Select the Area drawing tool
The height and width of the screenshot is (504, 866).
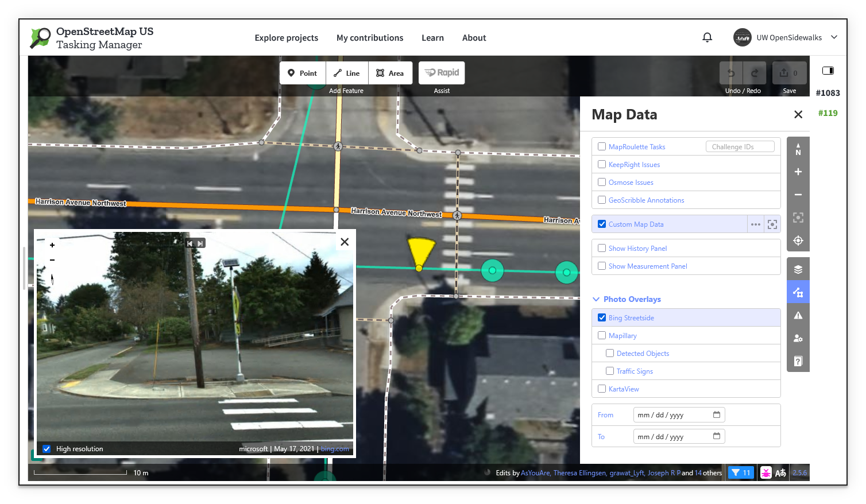(x=391, y=73)
